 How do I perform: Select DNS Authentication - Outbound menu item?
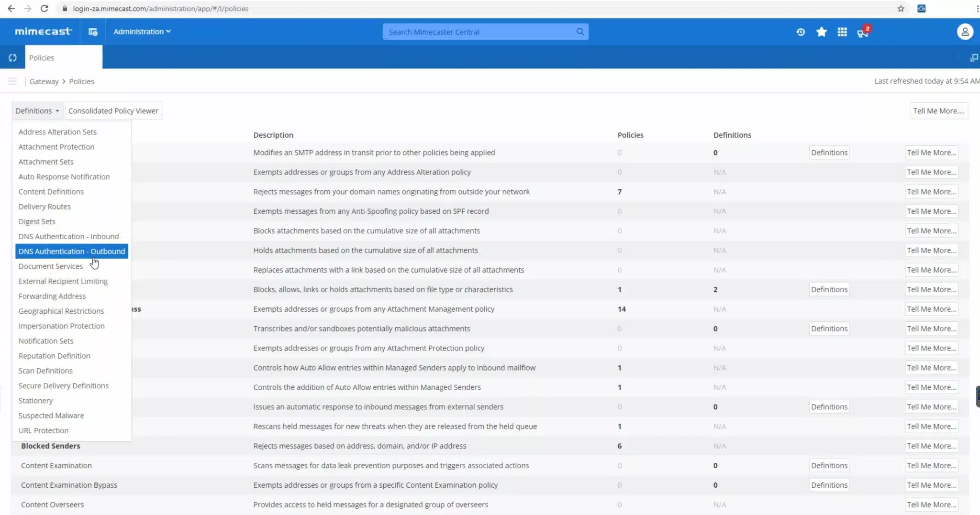click(72, 252)
